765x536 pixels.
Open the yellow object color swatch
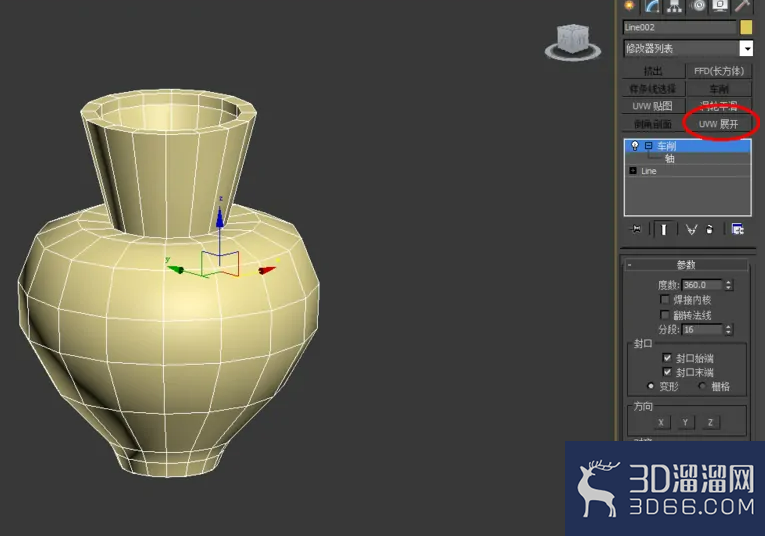pos(746,27)
